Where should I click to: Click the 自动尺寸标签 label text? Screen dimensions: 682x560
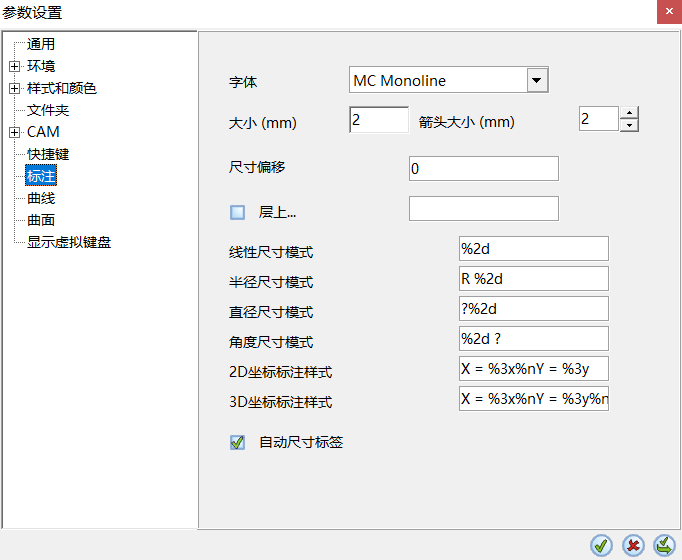tap(301, 442)
